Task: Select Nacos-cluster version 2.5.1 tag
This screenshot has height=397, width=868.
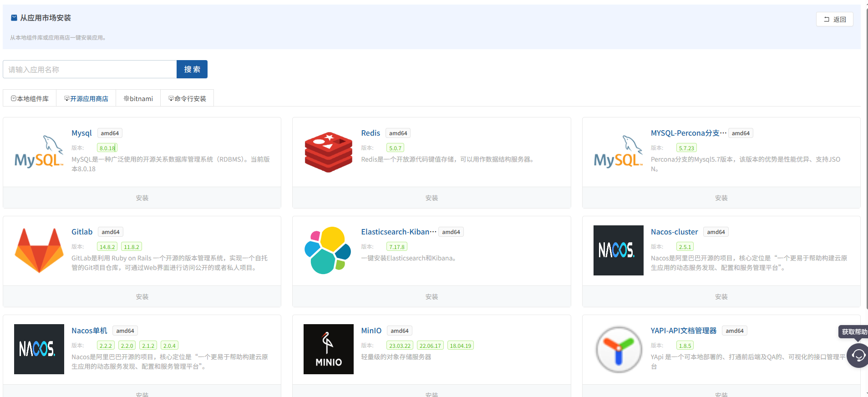Action: (685, 247)
